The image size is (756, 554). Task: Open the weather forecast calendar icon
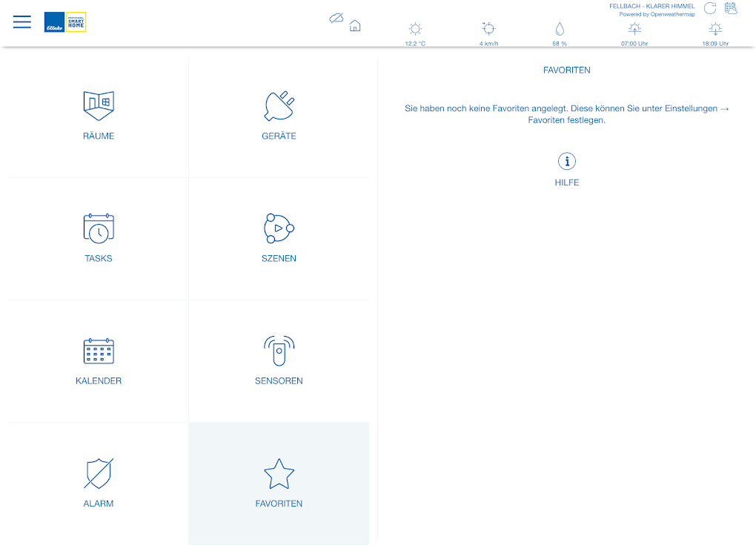pyautogui.click(x=731, y=8)
